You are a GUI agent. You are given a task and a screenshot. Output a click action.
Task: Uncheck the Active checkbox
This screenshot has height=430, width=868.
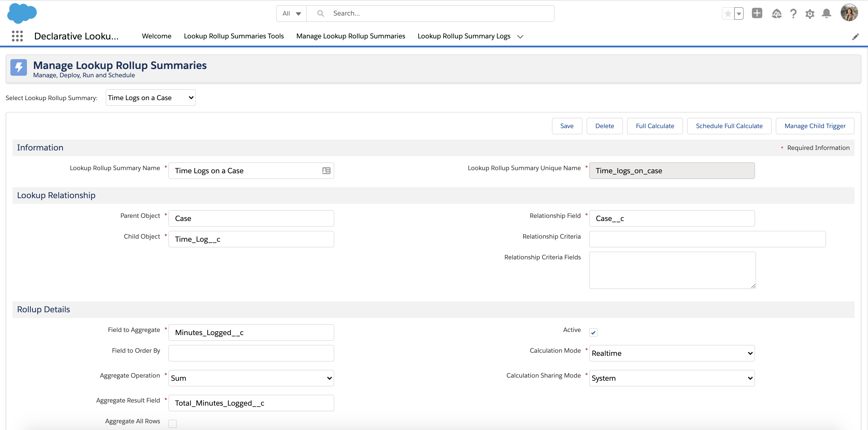[593, 332]
